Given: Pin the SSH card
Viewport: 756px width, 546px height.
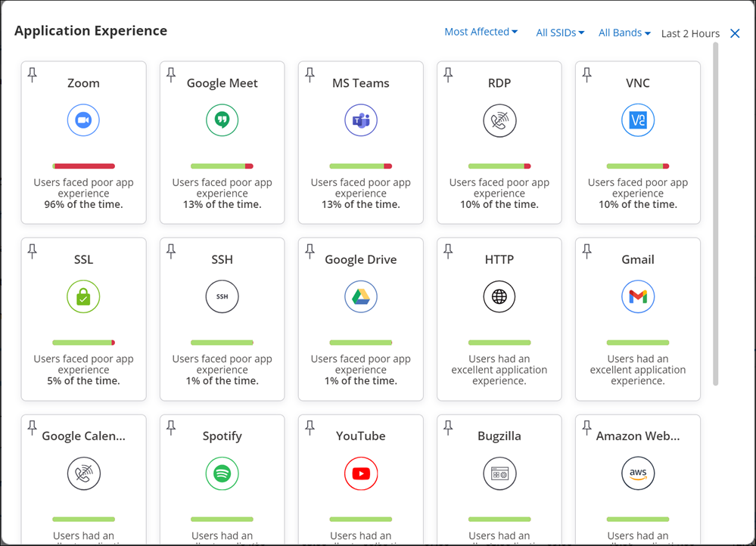Looking at the screenshot, I should (171, 251).
